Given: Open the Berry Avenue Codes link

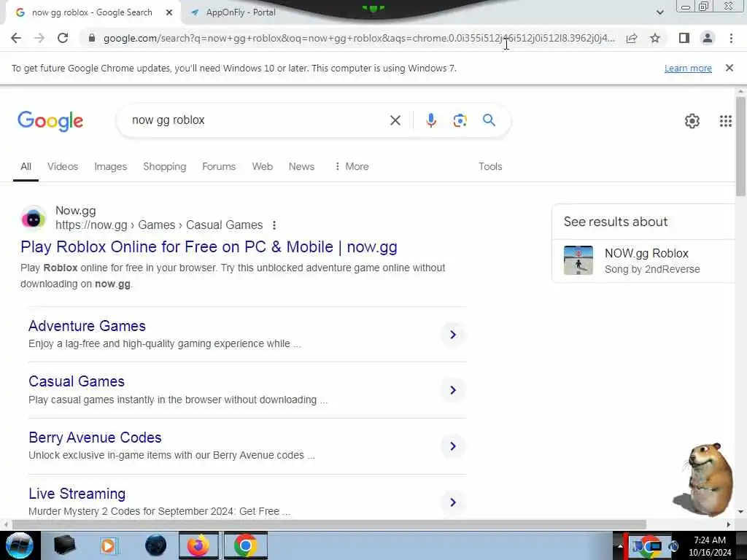Looking at the screenshot, I should tap(95, 437).
